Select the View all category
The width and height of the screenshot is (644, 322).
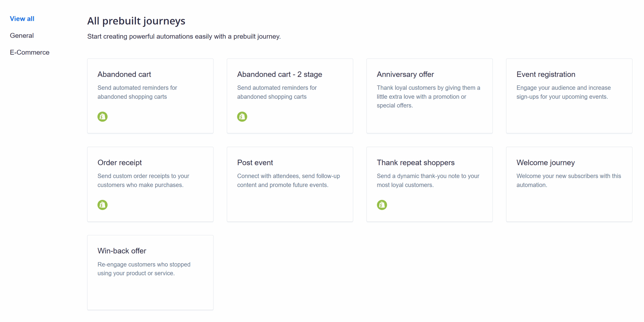(22, 19)
